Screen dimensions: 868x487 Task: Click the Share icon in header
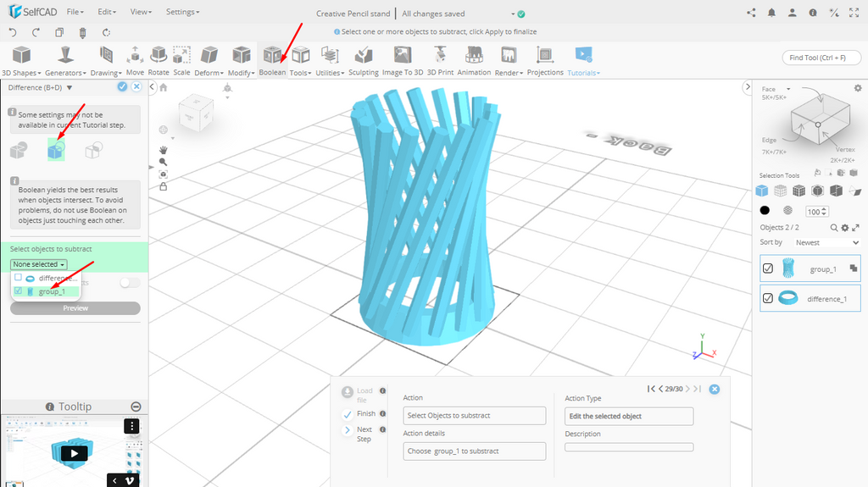[x=751, y=13]
